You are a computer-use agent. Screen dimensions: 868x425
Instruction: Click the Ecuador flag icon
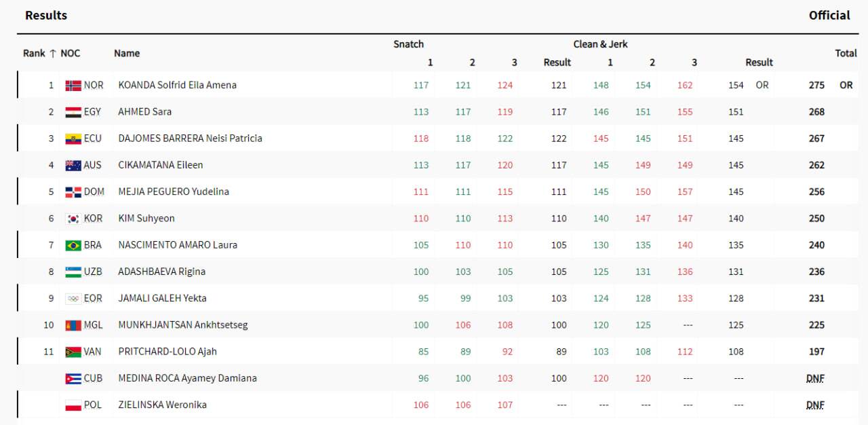[x=73, y=138]
